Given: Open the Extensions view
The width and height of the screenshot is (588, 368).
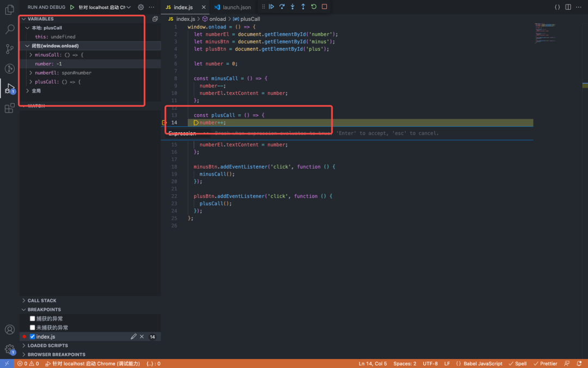Looking at the screenshot, I should [x=9, y=108].
